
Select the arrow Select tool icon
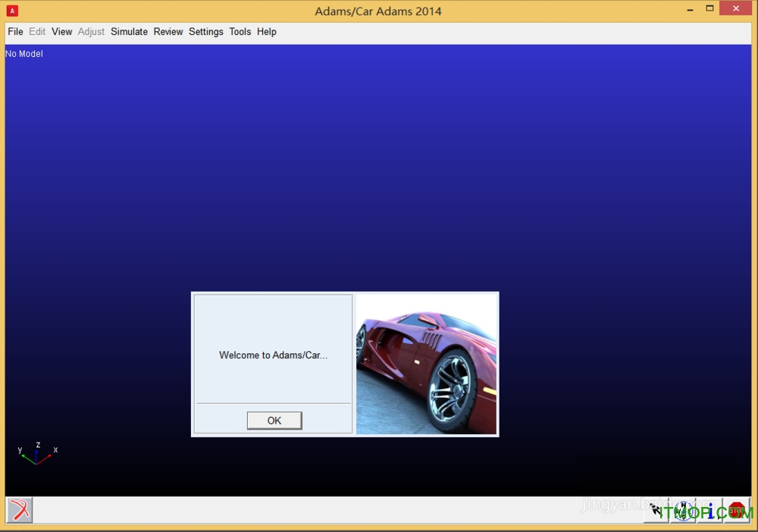(656, 510)
